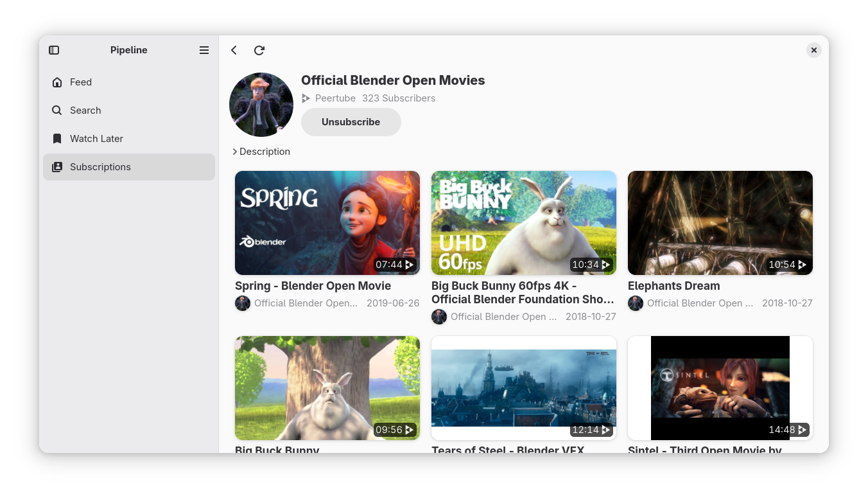Screen dimensions: 868x496
Task: Open the Spring video thumbnail
Action: [x=327, y=222]
